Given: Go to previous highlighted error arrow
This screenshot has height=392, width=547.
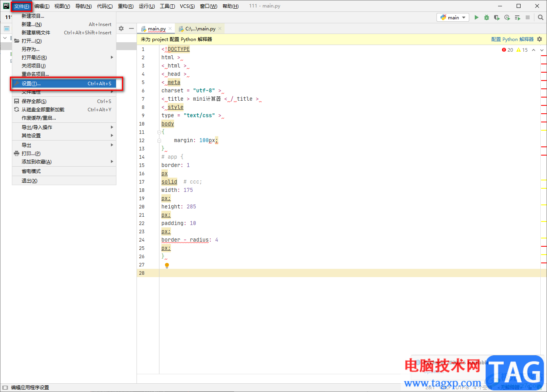Looking at the screenshot, I should click(534, 50).
